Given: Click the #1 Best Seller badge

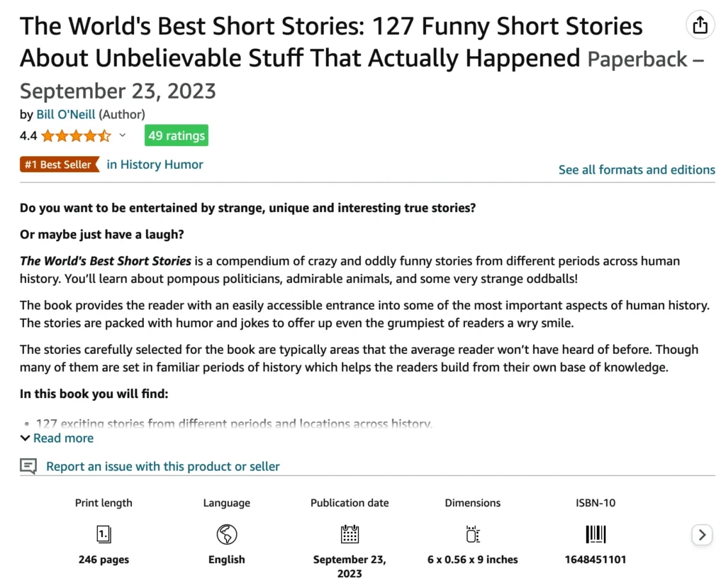Looking at the screenshot, I should (x=60, y=165).
